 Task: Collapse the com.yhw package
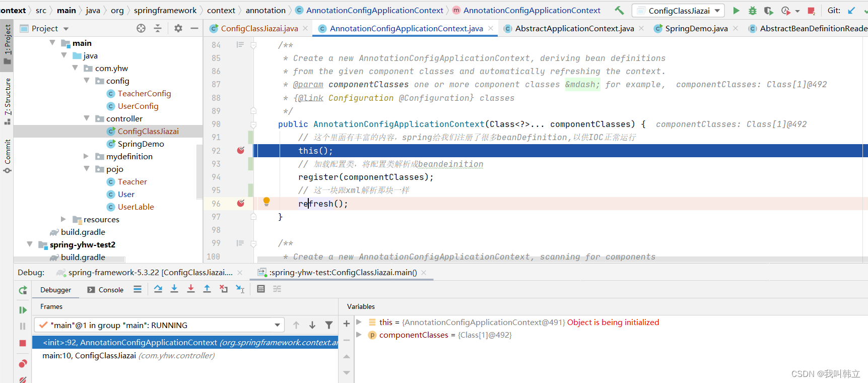[x=75, y=68]
